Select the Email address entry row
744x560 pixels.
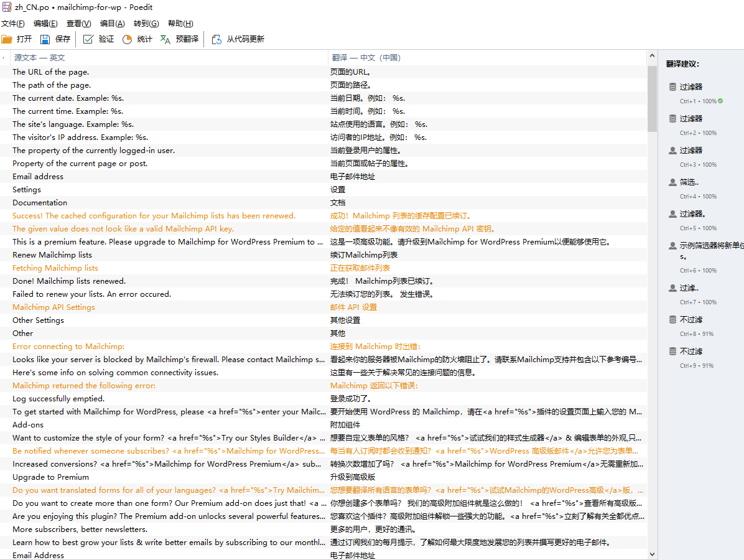point(187,176)
